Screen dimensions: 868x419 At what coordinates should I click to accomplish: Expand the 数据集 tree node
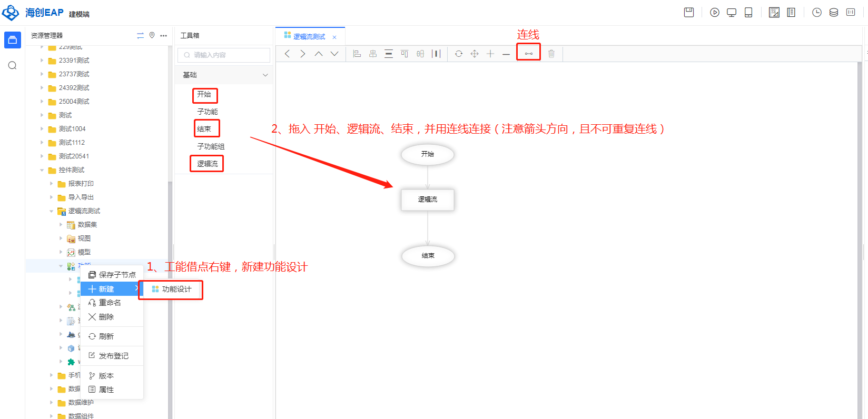pos(61,225)
